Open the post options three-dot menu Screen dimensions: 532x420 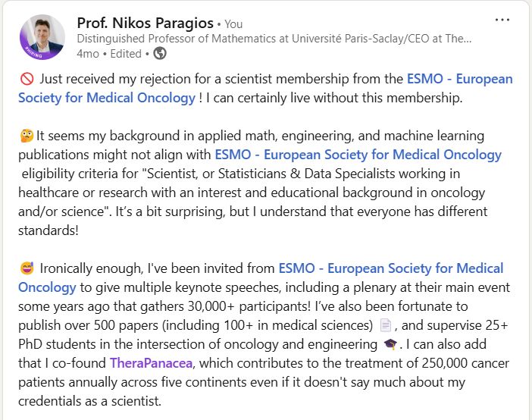[x=502, y=20]
